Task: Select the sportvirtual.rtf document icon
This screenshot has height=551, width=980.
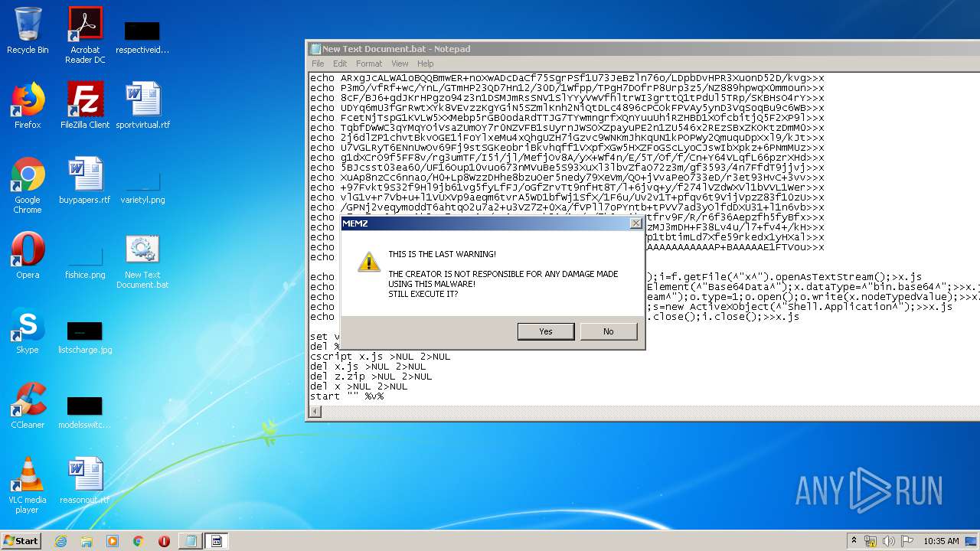Action: pos(142,106)
